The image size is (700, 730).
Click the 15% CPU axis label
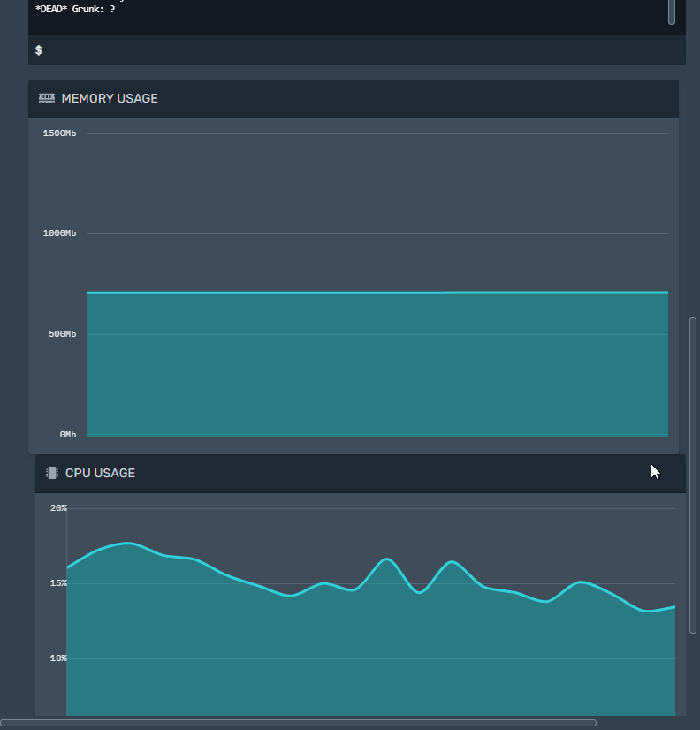click(58, 583)
